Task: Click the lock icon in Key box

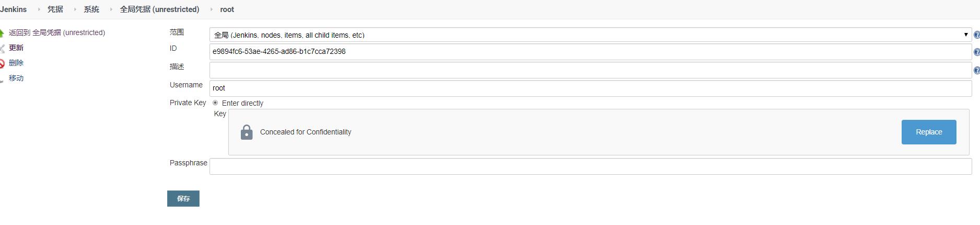Action: (x=247, y=132)
